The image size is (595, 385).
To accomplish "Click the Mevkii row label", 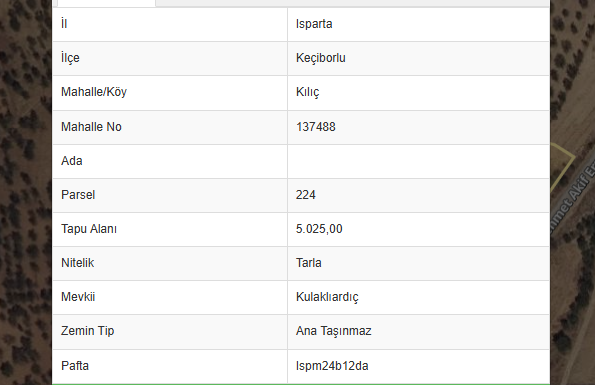I will tap(78, 297).
